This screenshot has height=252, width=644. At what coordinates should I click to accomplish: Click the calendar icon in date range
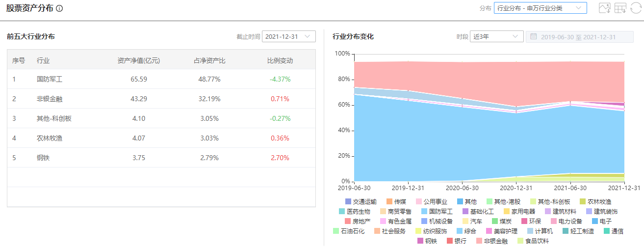[533, 37]
